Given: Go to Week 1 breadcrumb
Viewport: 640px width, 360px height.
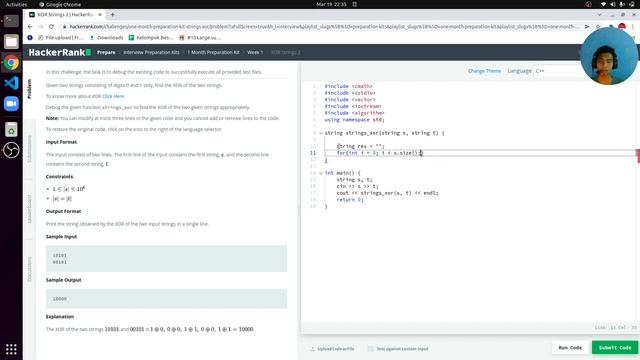Looking at the screenshot, I should pos(255,52).
